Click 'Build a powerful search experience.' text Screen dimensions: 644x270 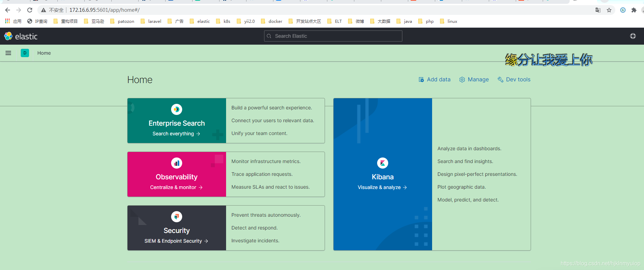coord(272,108)
